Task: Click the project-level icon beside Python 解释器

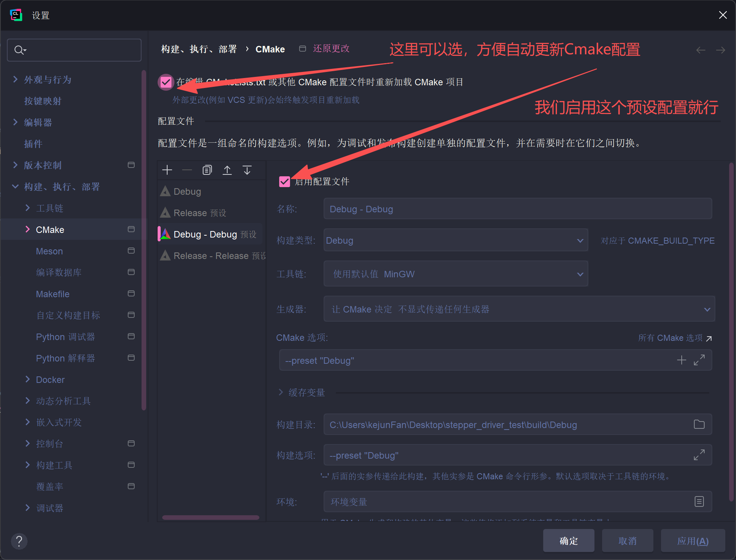Action: [131, 358]
